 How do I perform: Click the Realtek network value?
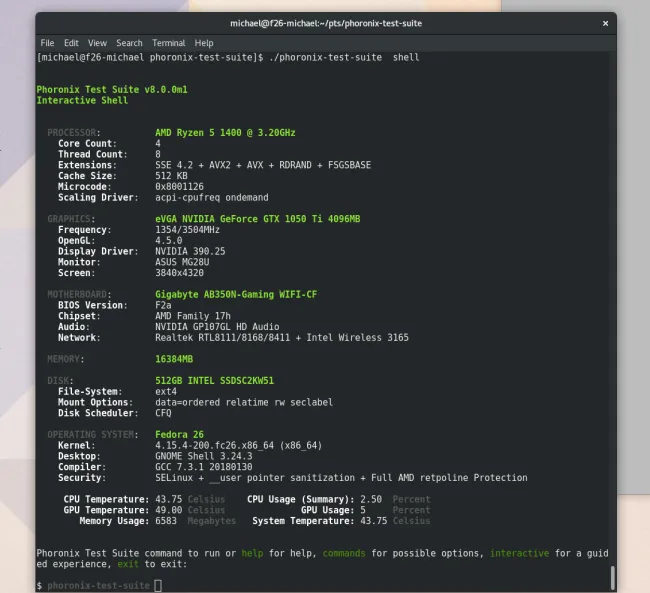[282, 338]
